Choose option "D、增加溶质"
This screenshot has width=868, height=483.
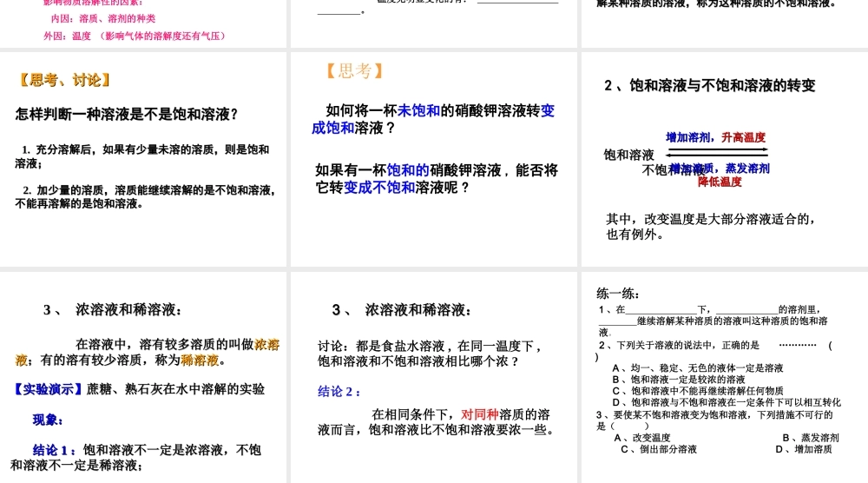tap(804, 449)
